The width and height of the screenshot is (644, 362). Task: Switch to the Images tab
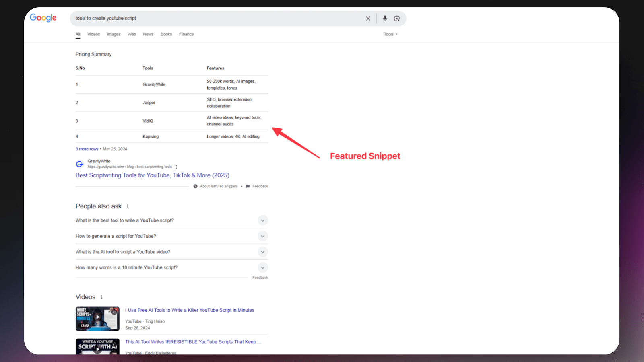pyautogui.click(x=114, y=34)
